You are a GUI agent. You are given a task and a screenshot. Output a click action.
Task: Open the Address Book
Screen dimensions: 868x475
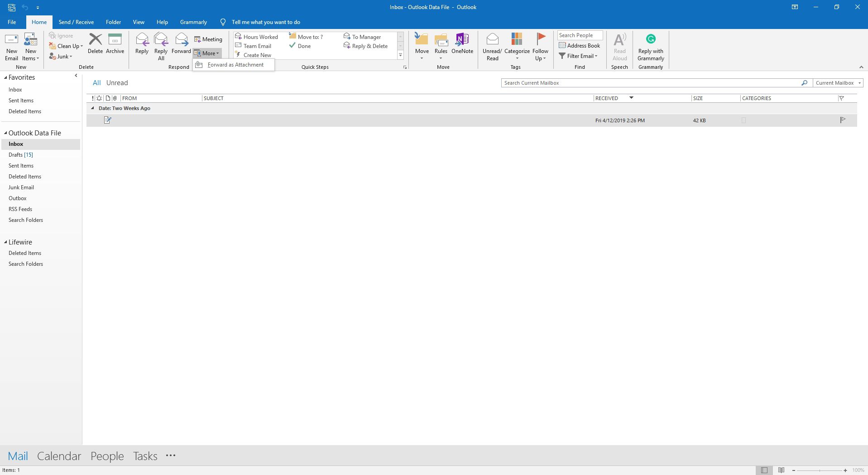580,45
